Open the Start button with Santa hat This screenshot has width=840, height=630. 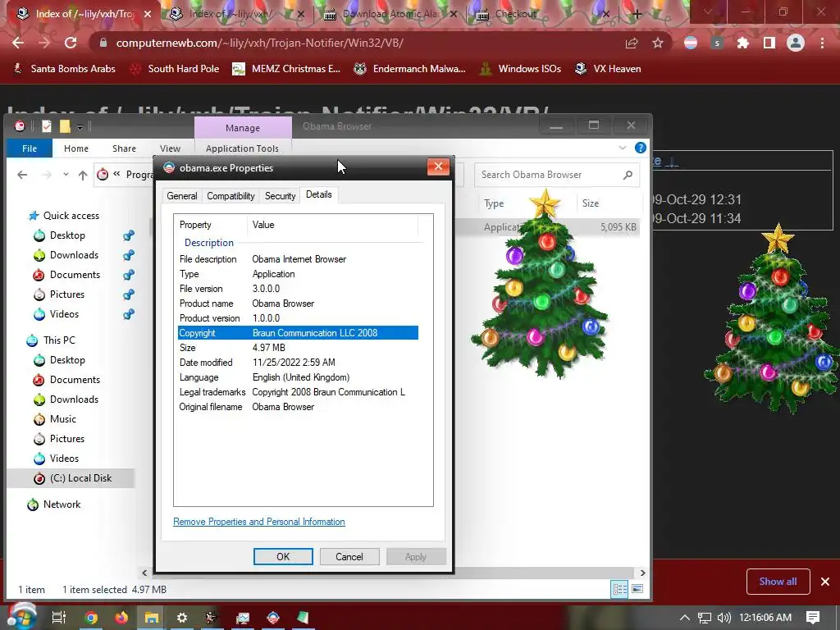(x=21, y=616)
